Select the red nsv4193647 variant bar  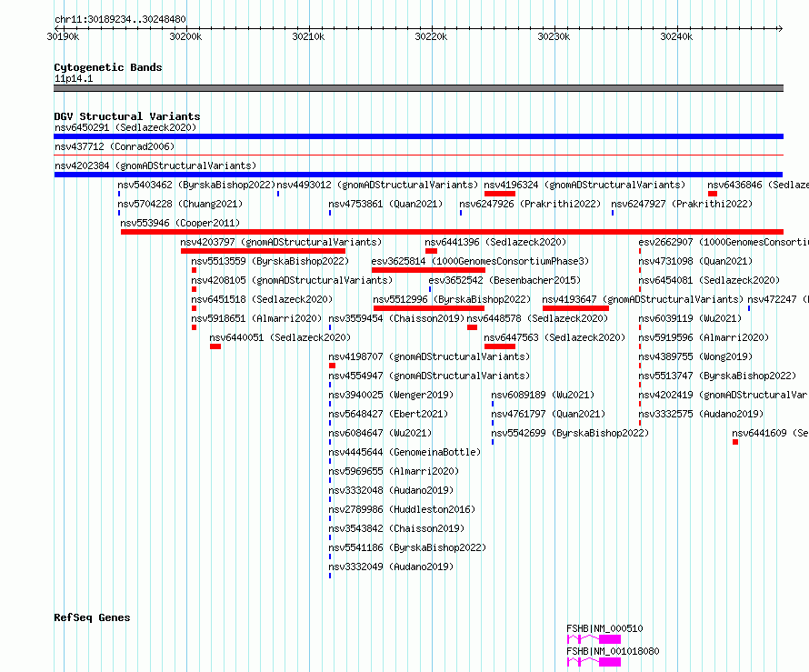[x=575, y=308]
